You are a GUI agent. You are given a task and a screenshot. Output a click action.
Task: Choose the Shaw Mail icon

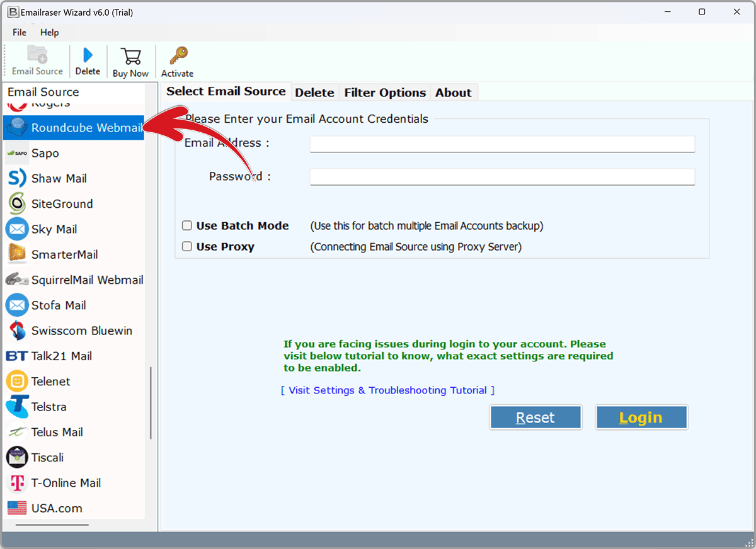point(17,178)
